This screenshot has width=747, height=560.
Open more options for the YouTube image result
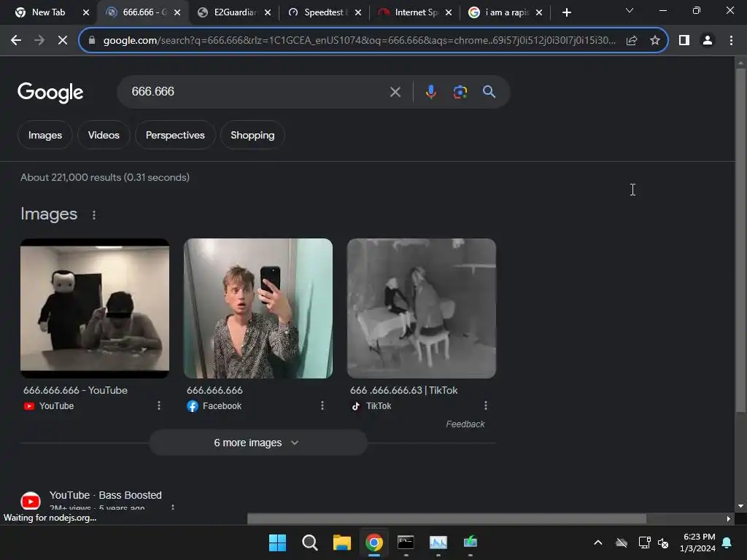click(x=158, y=405)
